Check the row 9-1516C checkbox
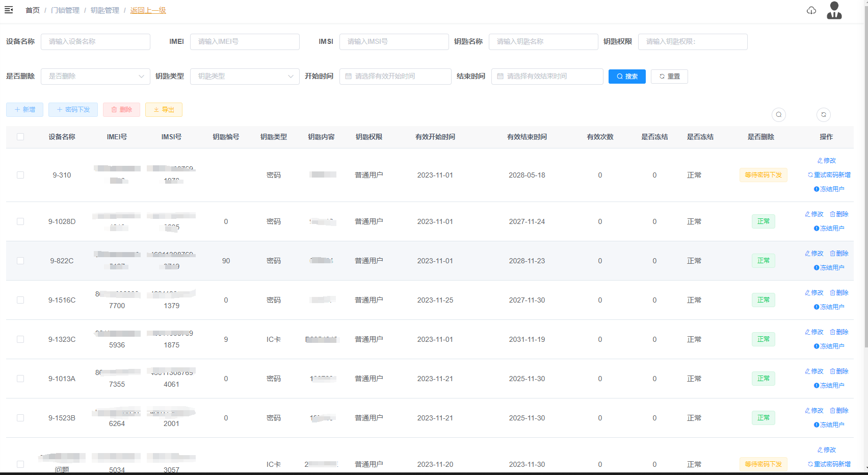The height and width of the screenshot is (475, 868). point(20,300)
